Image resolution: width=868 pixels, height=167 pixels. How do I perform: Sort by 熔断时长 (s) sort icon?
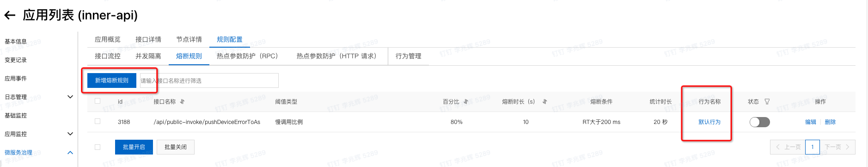(545, 101)
